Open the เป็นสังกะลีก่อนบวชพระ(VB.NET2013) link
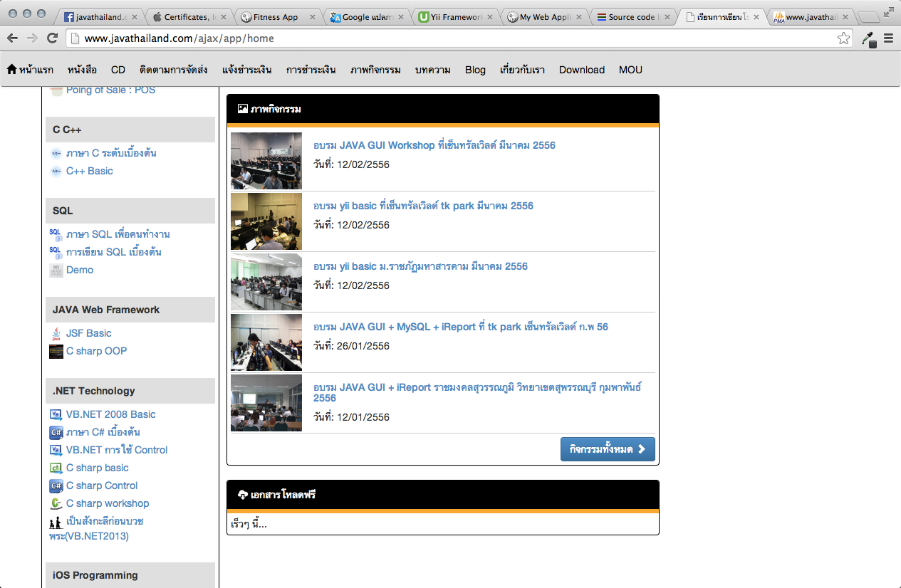 [x=97, y=528]
